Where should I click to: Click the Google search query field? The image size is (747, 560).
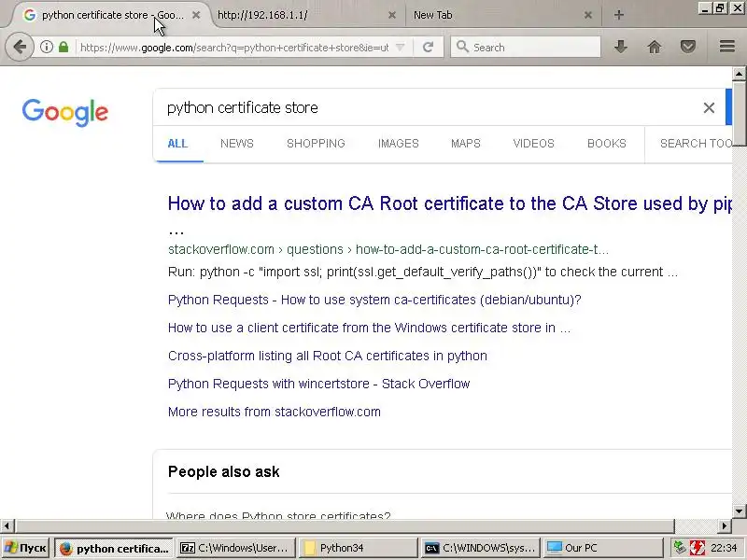coord(429,108)
